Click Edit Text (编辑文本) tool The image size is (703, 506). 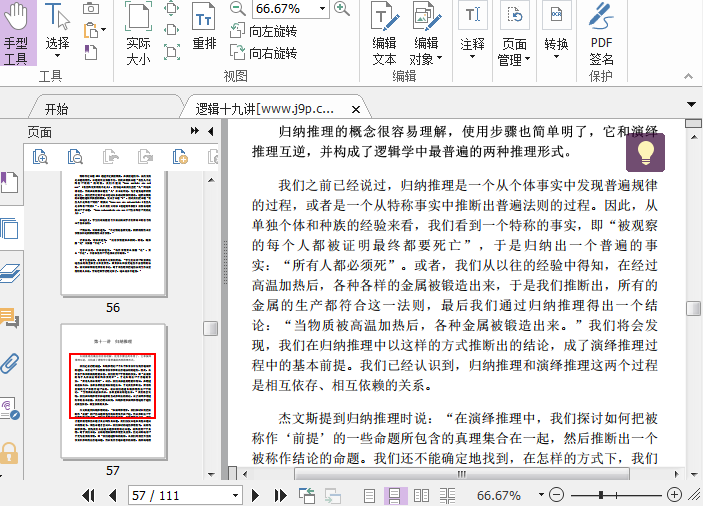[385, 34]
